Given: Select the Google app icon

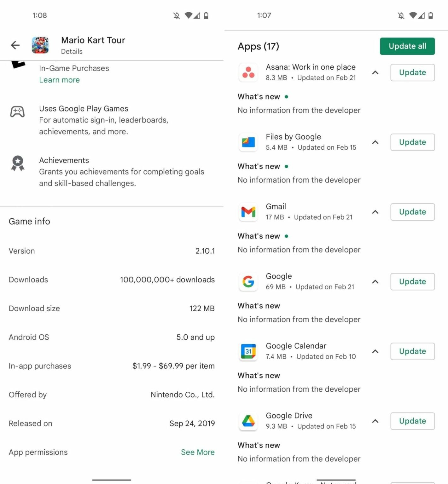Looking at the screenshot, I should [248, 282].
